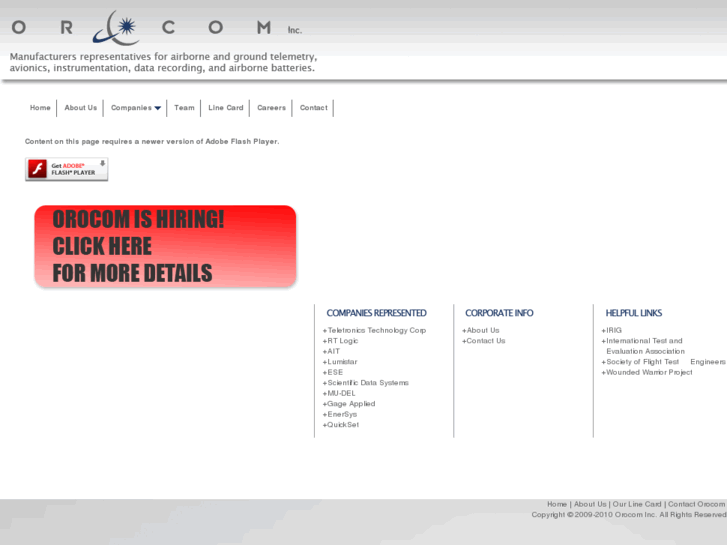727x545 pixels.
Task: Click Contact Orocom in footer
Action: pyautogui.click(x=696, y=504)
